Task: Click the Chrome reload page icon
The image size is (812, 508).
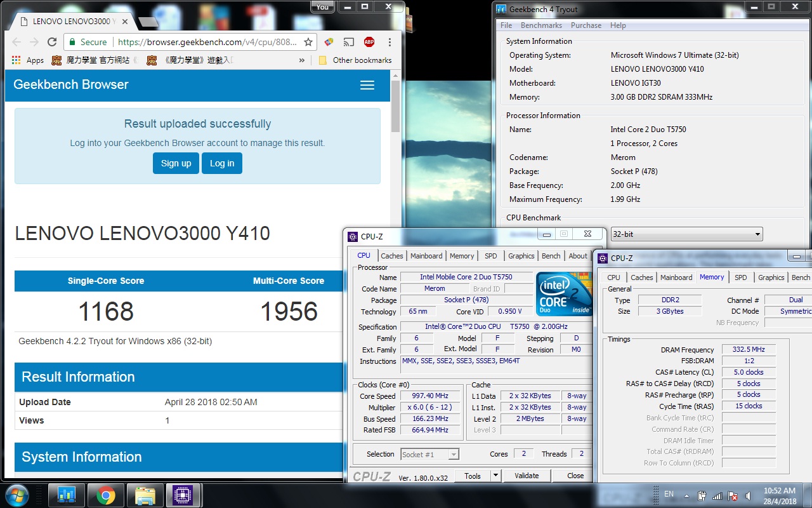Action: point(52,42)
